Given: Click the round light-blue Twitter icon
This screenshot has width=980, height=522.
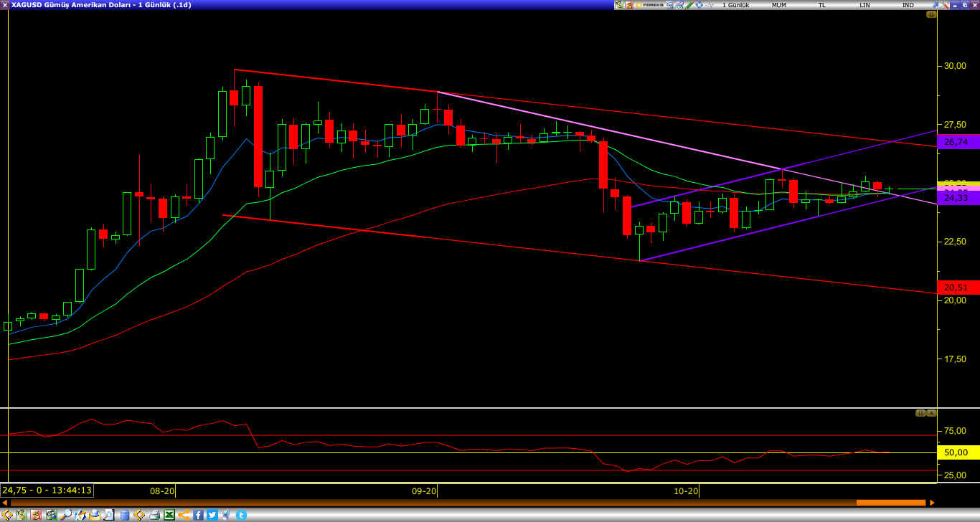Looking at the screenshot, I should [x=241, y=515].
